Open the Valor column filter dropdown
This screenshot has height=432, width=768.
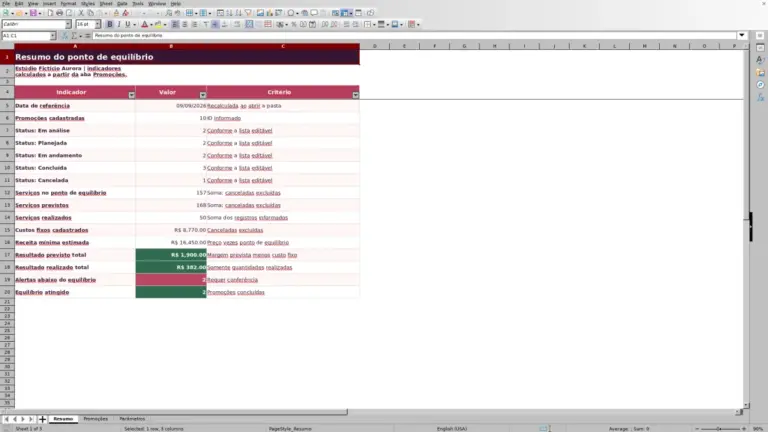[x=203, y=95]
